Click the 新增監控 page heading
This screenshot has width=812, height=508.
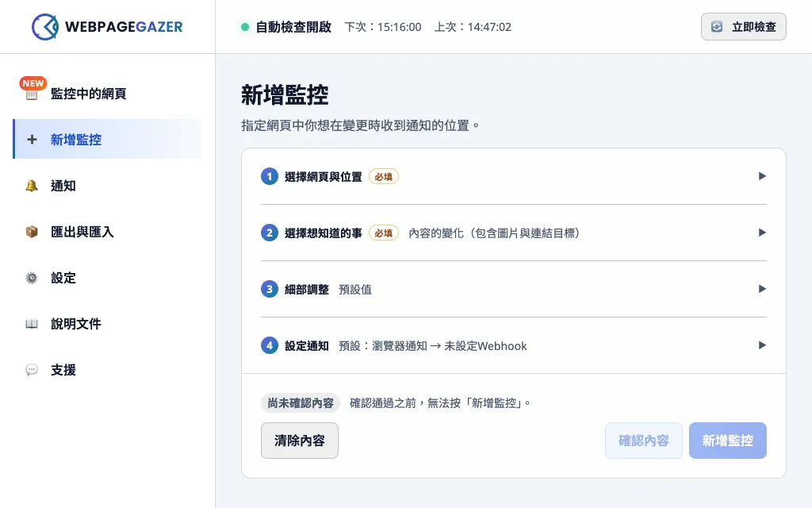[x=285, y=95]
